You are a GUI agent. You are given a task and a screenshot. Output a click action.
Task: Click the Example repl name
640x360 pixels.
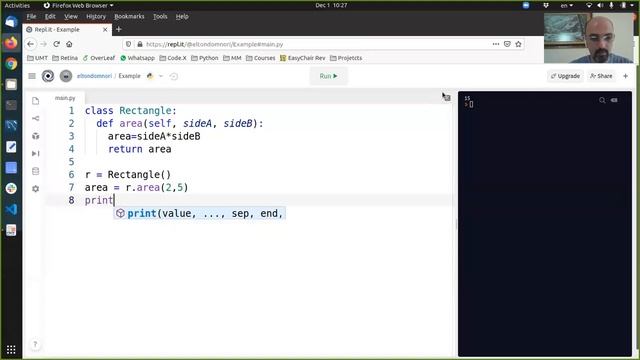(x=129, y=76)
